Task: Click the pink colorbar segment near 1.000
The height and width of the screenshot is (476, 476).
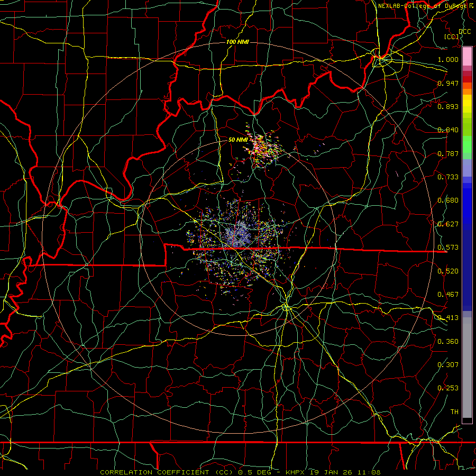Action: pos(467,57)
